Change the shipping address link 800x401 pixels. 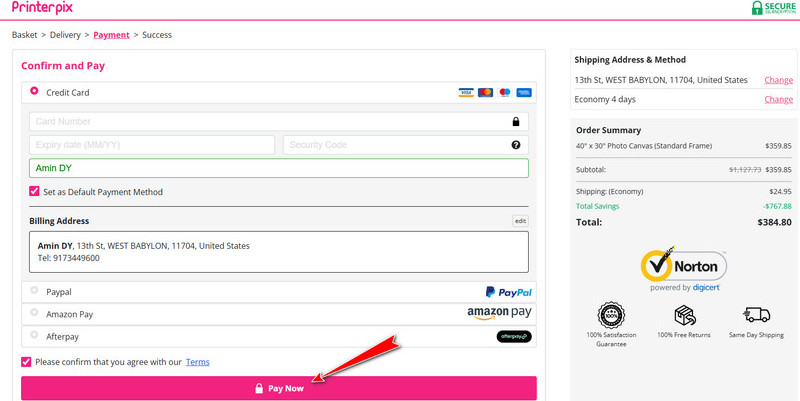click(x=778, y=80)
